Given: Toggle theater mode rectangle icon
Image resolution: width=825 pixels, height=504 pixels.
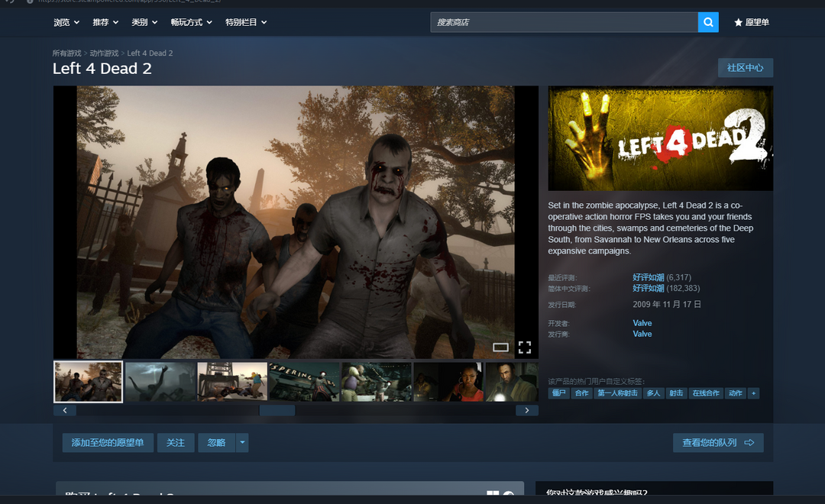Looking at the screenshot, I should (x=500, y=347).
